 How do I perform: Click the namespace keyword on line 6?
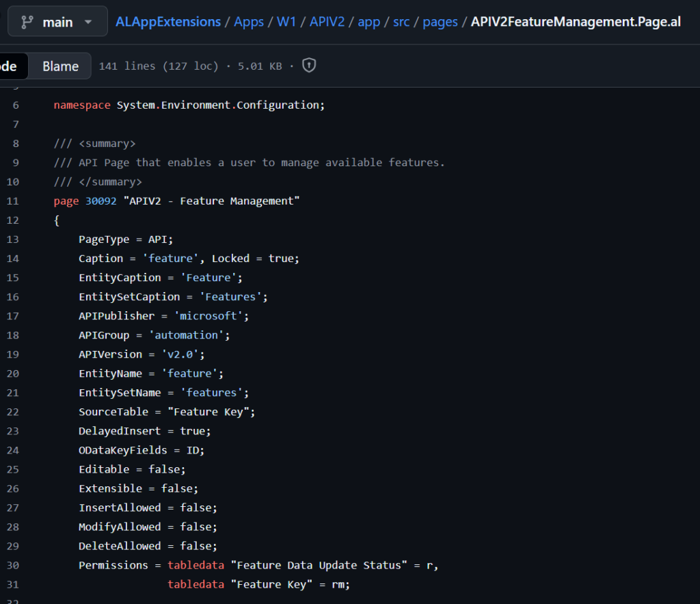[82, 105]
